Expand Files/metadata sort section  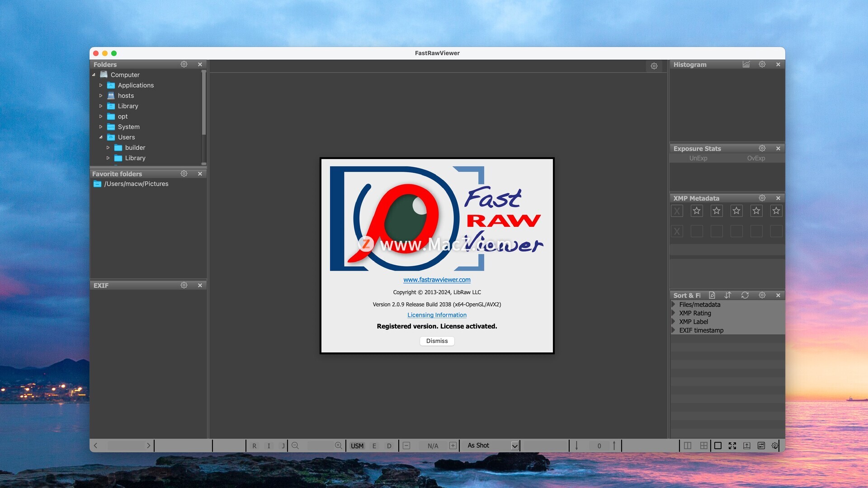tap(674, 305)
